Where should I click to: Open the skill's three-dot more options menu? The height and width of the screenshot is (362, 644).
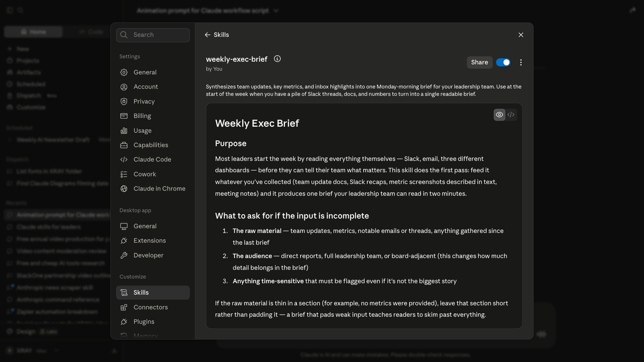pos(521,62)
